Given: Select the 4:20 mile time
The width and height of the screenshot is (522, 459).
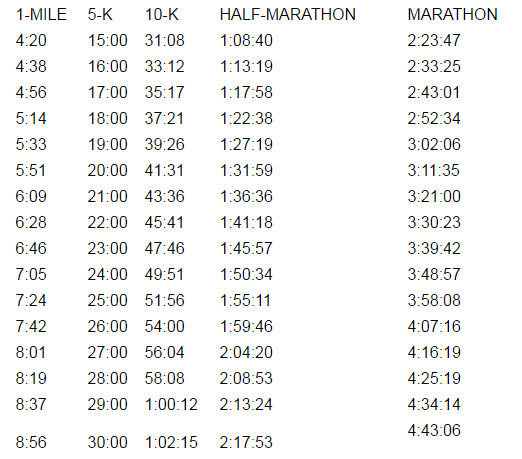Looking at the screenshot, I should pyautogui.click(x=31, y=41).
